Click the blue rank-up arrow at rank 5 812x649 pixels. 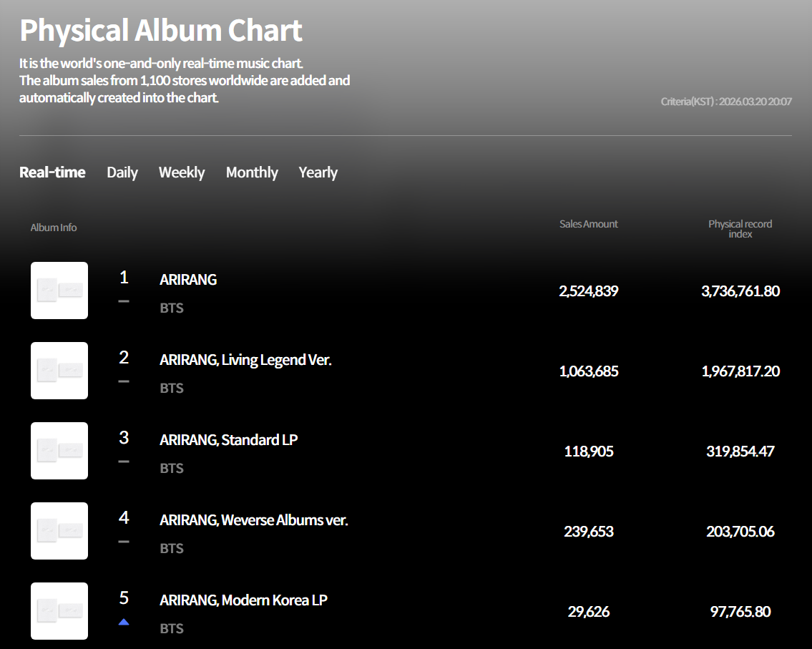(124, 622)
